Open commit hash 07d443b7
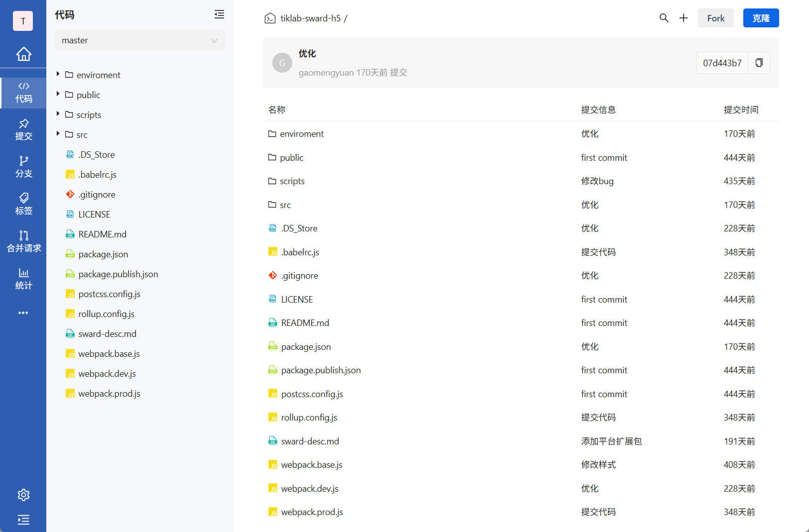Viewport: 809px width, 532px height. [722, 63]
